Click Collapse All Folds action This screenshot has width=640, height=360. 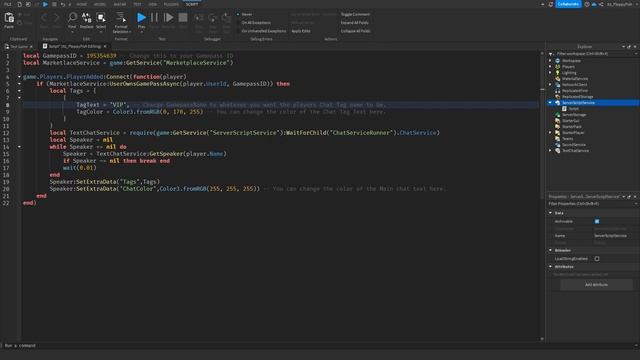356,31
